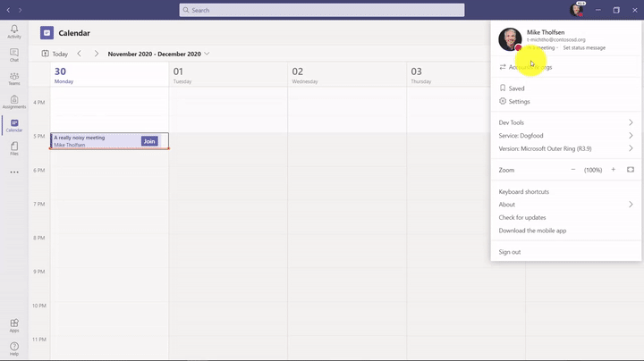Open the date range dropdown

point(207,54)
